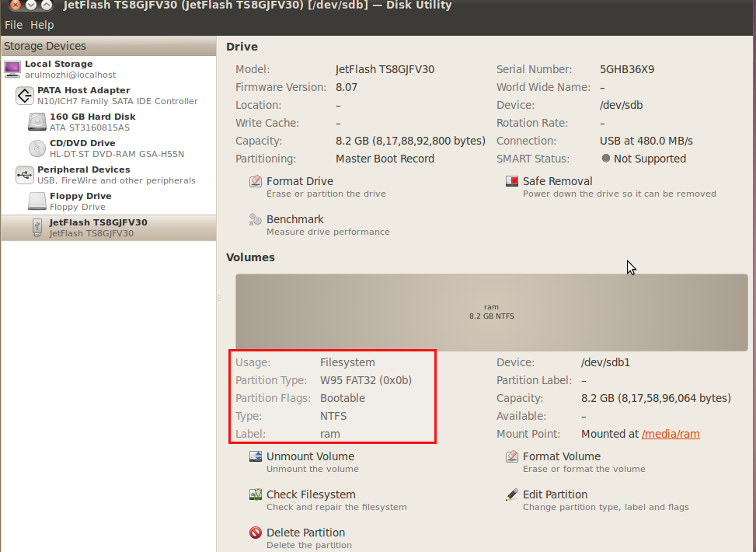The width and height of the screenshot is (756, 552).
Task: Select the Local Storage icon
Action: (x=12, y=68)
